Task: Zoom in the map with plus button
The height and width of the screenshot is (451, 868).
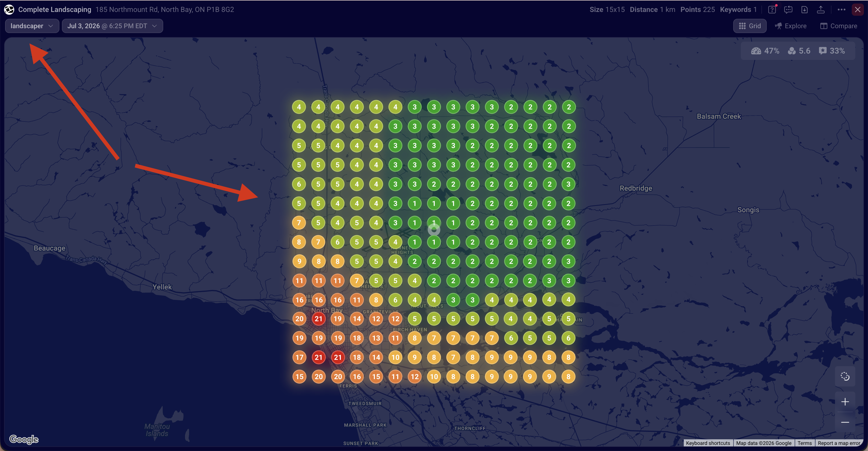Action: point(845,402)
